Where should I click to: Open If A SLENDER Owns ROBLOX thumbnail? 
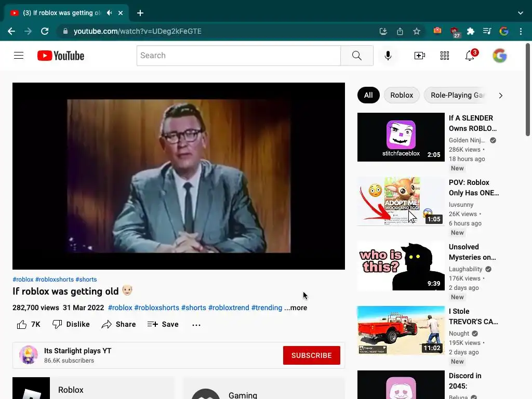pos(401,137)
